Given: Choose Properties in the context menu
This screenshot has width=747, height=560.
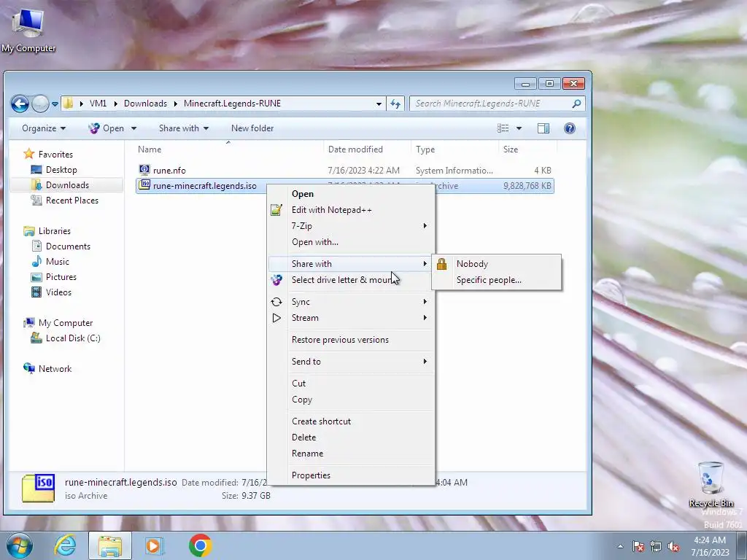Looking at the screenshot, I should tap(351, 475).
